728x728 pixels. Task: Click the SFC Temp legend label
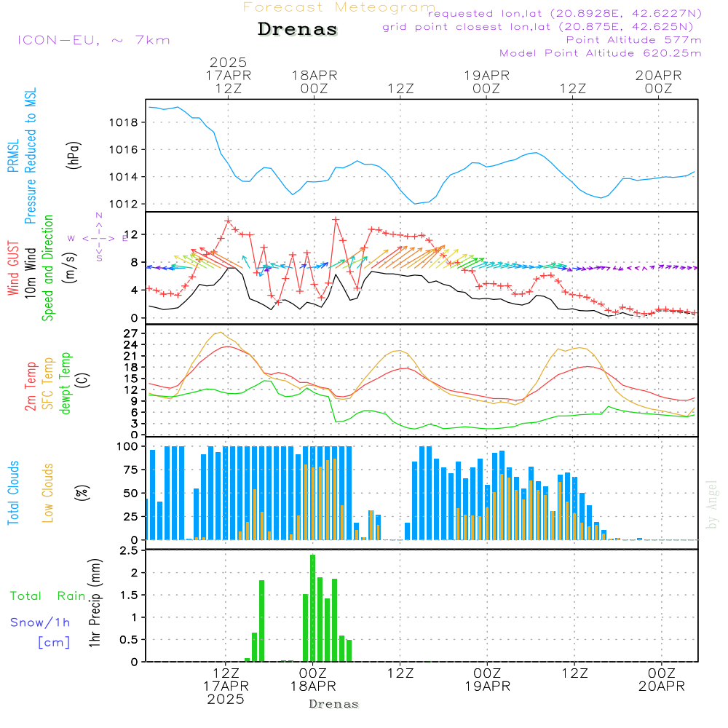(47, 384)
